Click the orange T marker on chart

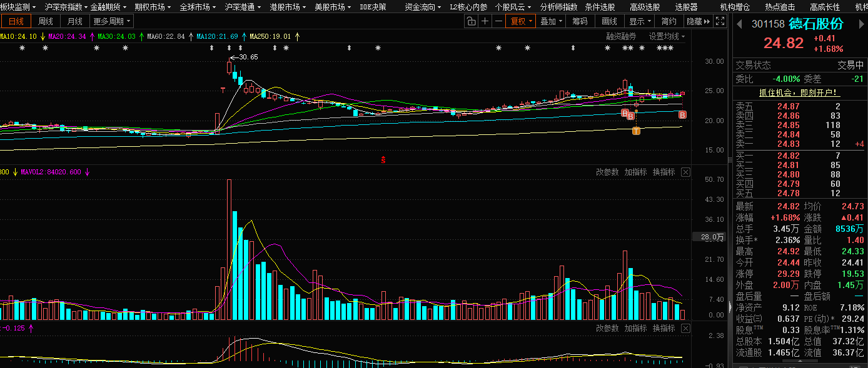point(636,131)
